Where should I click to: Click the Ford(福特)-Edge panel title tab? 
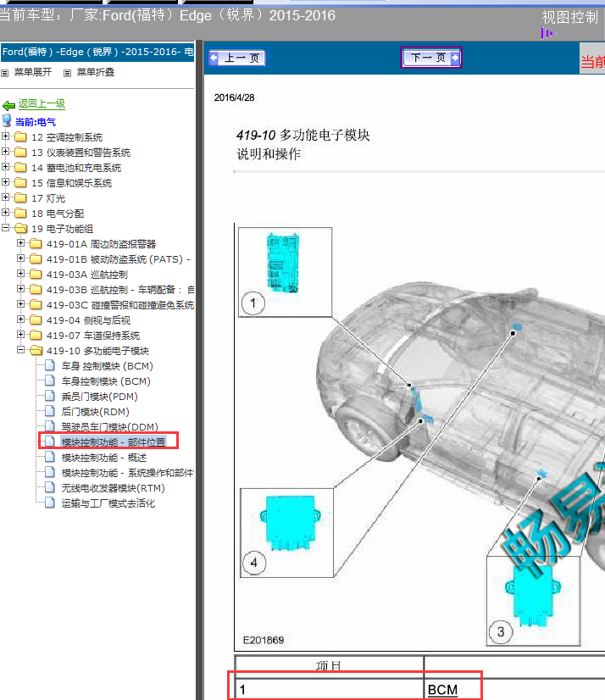coord(97,53)
